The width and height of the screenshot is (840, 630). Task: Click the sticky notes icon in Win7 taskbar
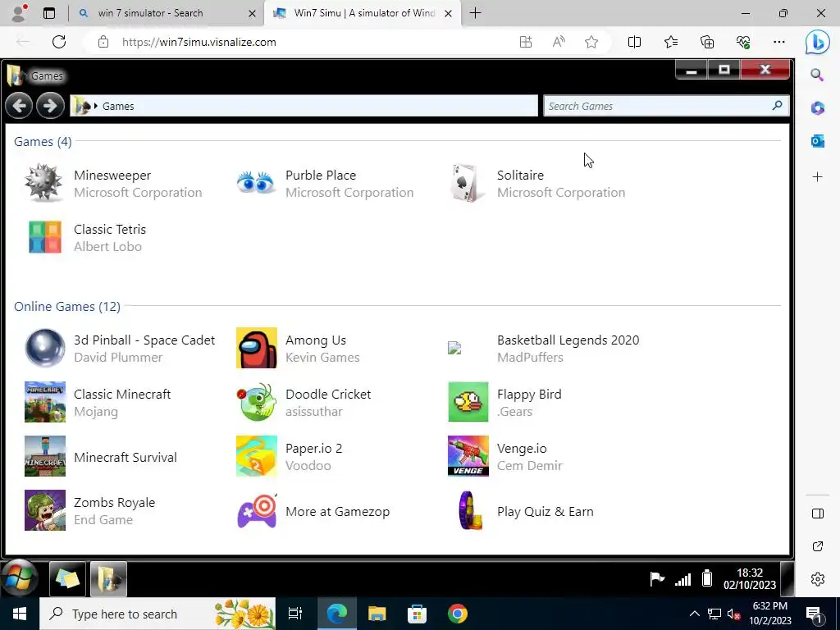(67, 579)
